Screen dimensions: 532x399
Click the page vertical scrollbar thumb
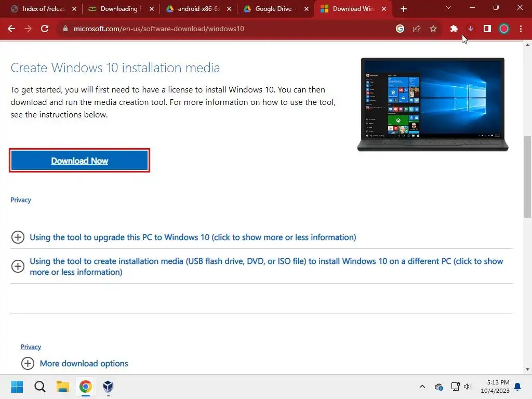[527, 177]
